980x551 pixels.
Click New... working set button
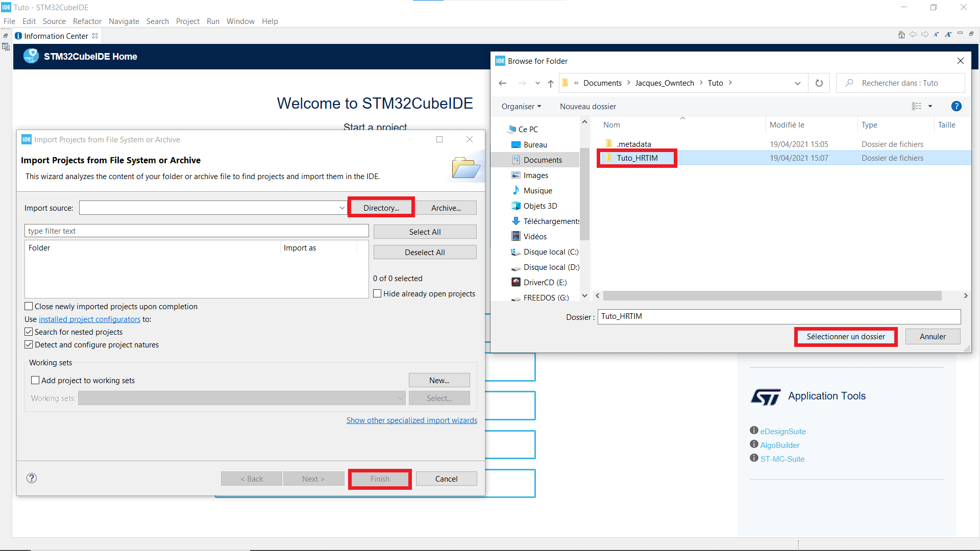[x=439, y=380]
